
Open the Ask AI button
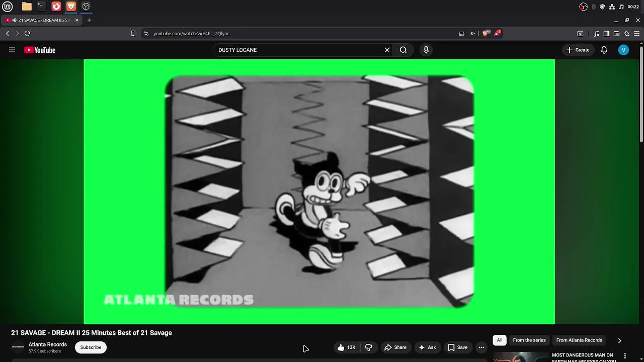(427, 347)
